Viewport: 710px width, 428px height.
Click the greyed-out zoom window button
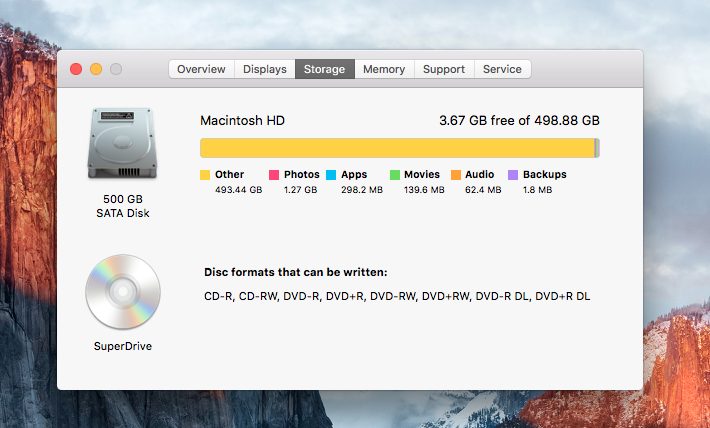[116, 69]
